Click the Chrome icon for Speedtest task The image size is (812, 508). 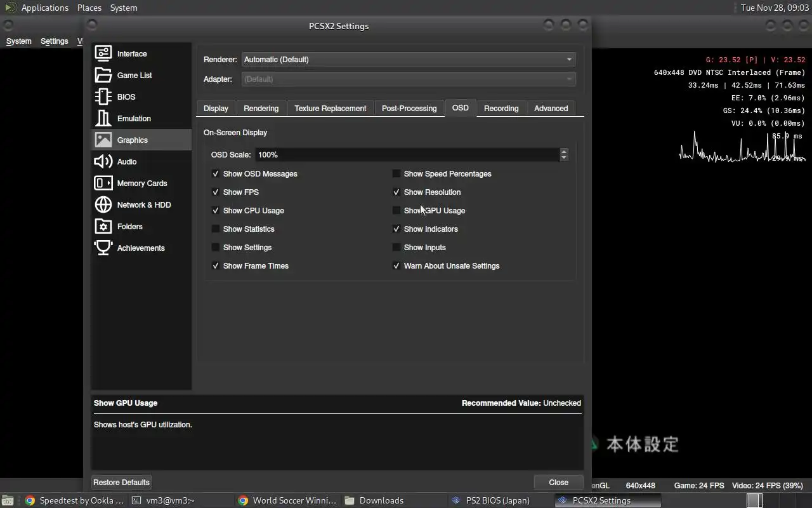(x=30, y=500)
